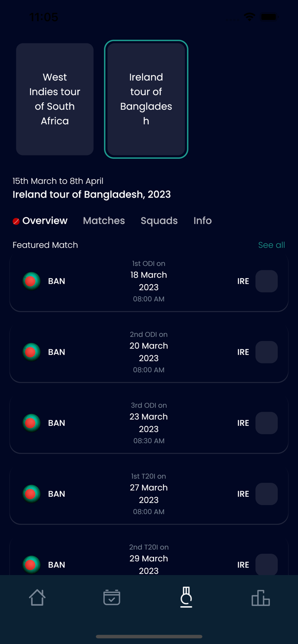The height and width of the screenshot is (644, 298).
Task: Tap the IRE team placeholder box in 1st ODI row
Action: [267, 281]
